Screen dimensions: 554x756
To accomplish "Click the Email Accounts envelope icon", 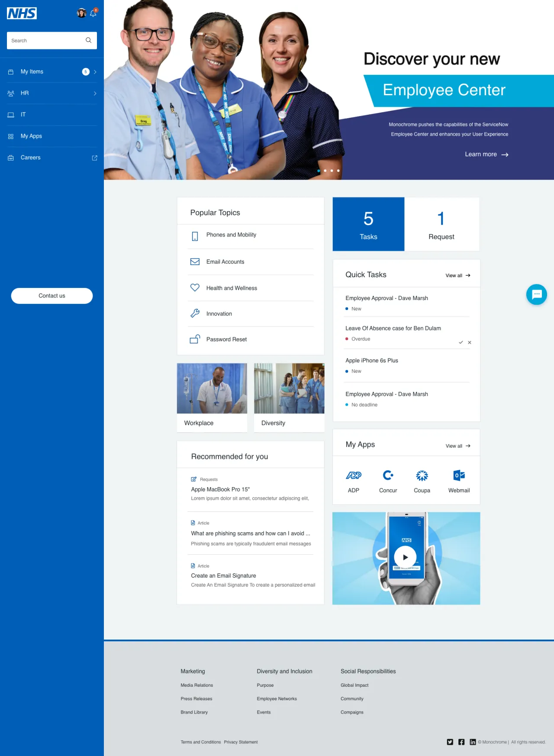I will pos(195,262).
